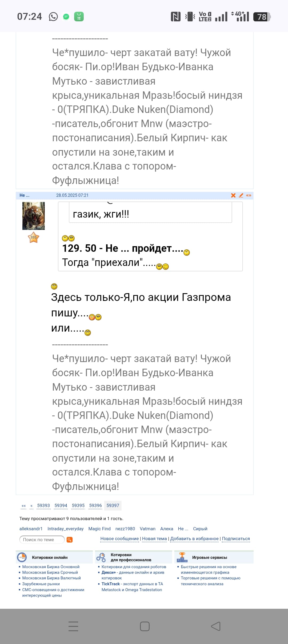The height and width of the screenshot is (644, 288).
Task: Open the tiger avatar of the poster
Action: pos(34,216)
